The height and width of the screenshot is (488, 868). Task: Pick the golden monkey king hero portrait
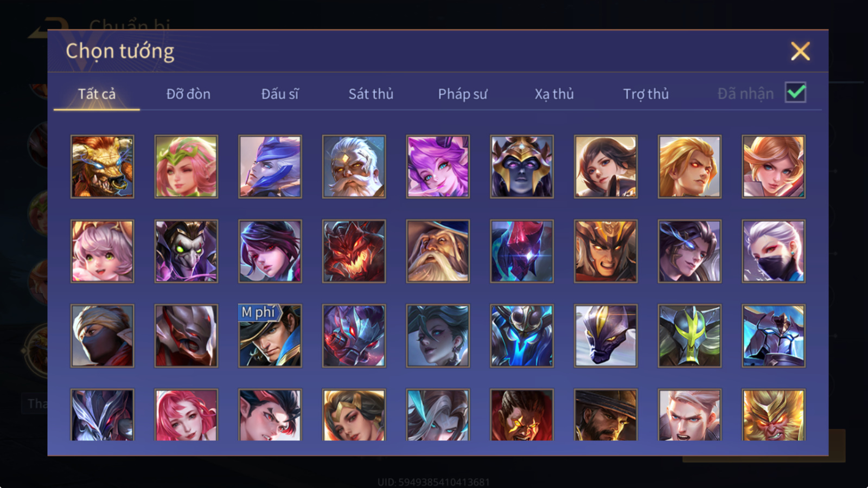click(x=774, y=415)
